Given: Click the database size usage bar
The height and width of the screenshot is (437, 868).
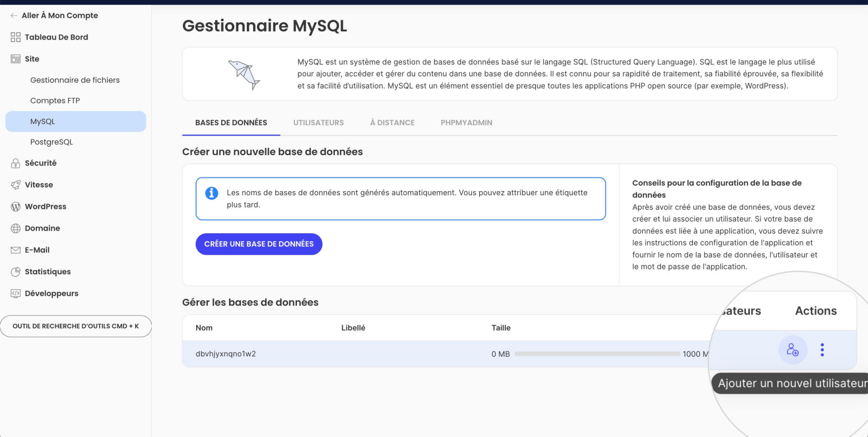Looking at the screenshot, I should [597, 354].
